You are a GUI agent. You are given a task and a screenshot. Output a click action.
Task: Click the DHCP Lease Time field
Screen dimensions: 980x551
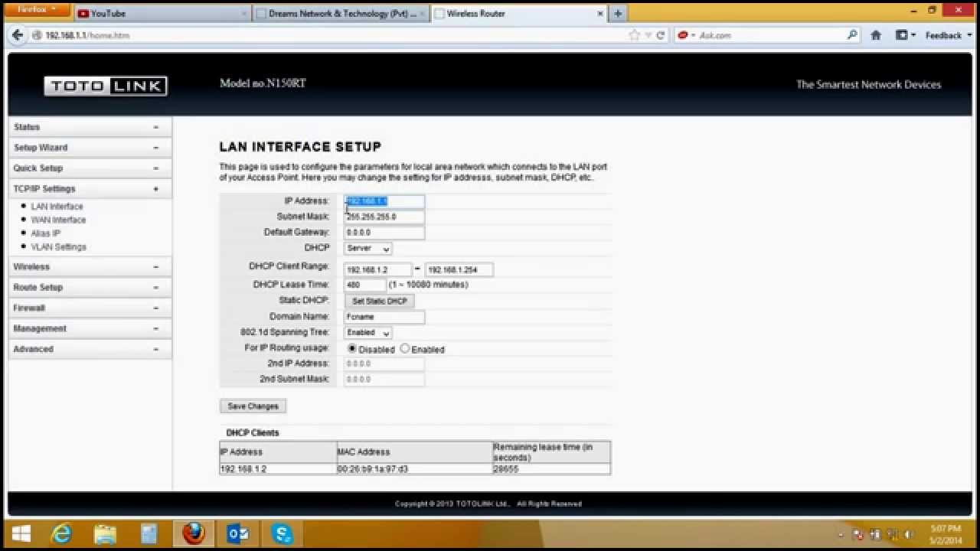click(x=365, y=285)
